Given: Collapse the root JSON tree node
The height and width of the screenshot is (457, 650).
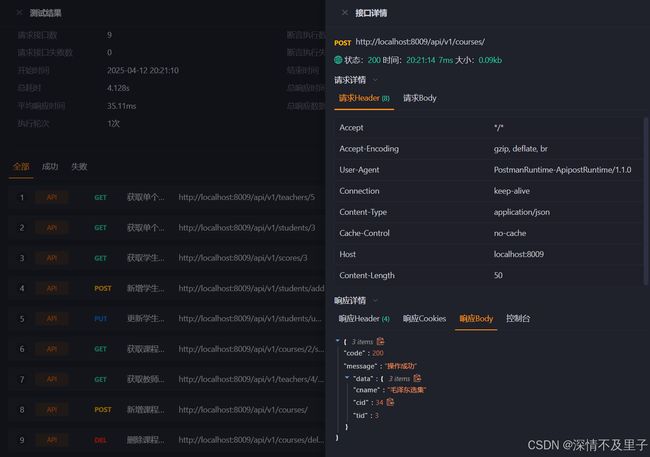Looking at the screenshot, I should click(337, 341).
